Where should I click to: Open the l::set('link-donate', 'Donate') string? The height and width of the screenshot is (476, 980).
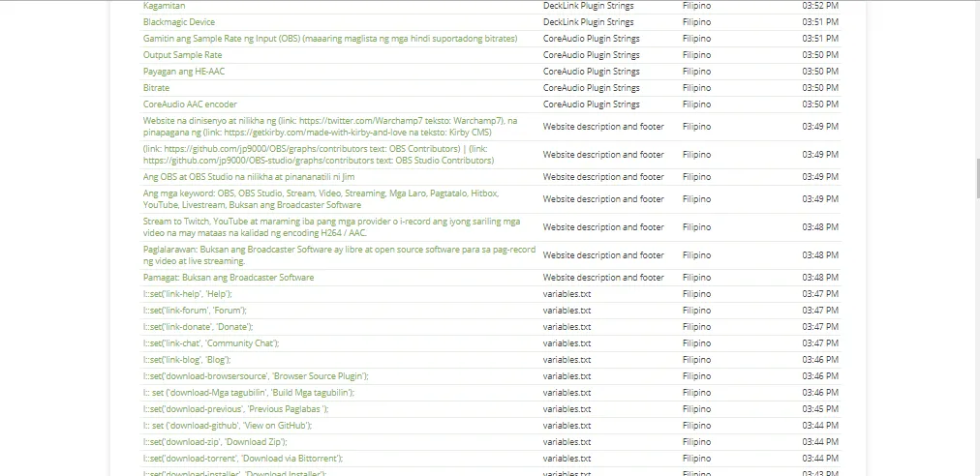click(199, 327)
